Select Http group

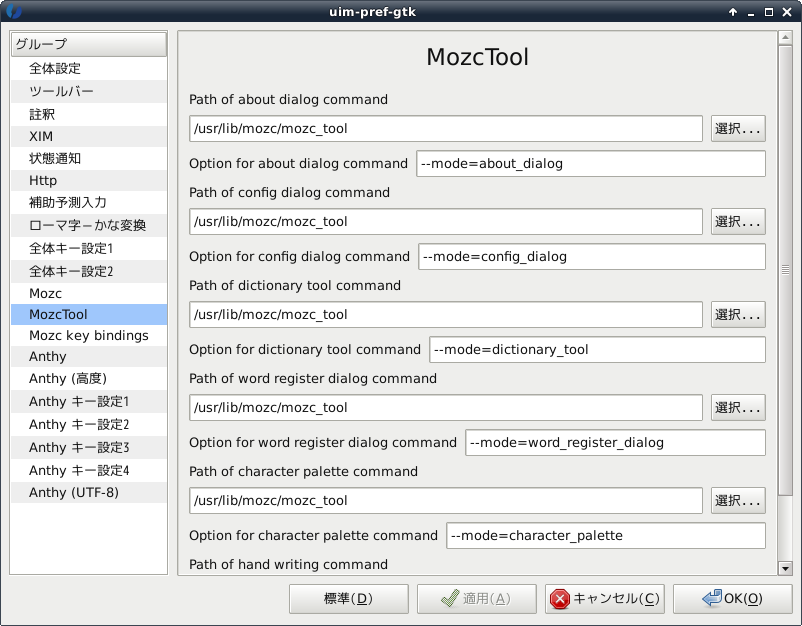pyautogui.click(x=88, y=180)
